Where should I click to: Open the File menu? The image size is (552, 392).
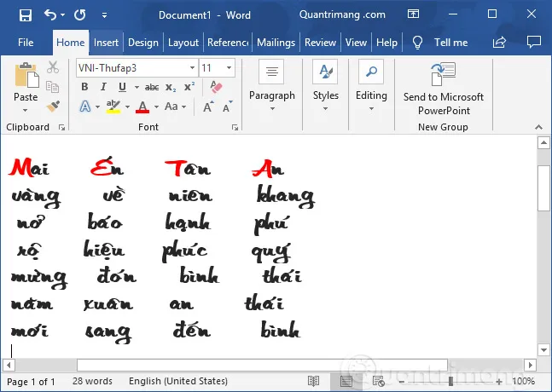point(26,43)
